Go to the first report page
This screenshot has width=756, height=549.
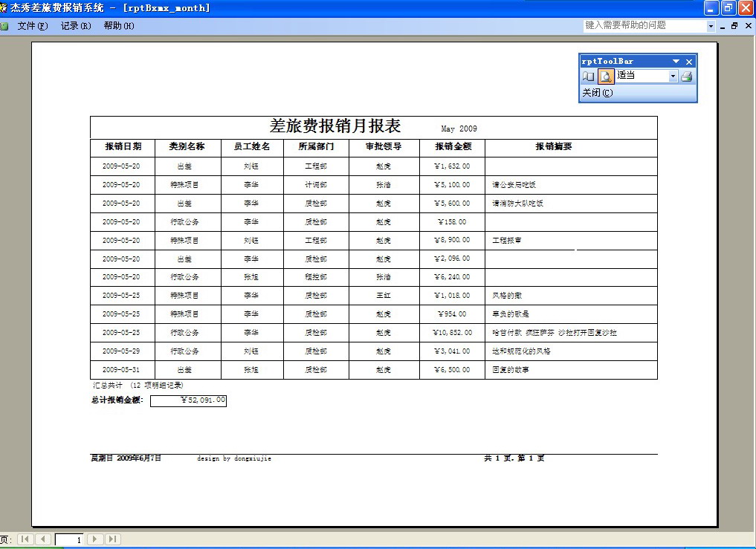click(25, 539)
